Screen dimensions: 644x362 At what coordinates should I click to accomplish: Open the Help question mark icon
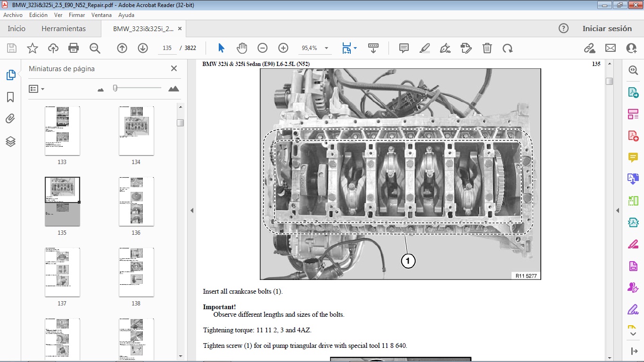pos(563,28)
